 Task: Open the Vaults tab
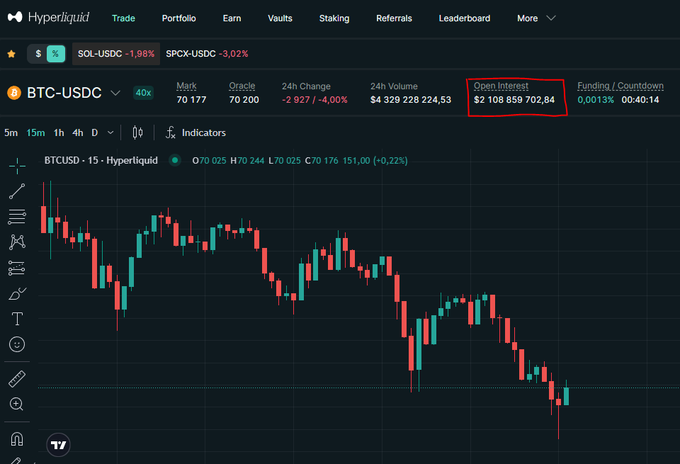pyautogui.click(x=280, y=18)
